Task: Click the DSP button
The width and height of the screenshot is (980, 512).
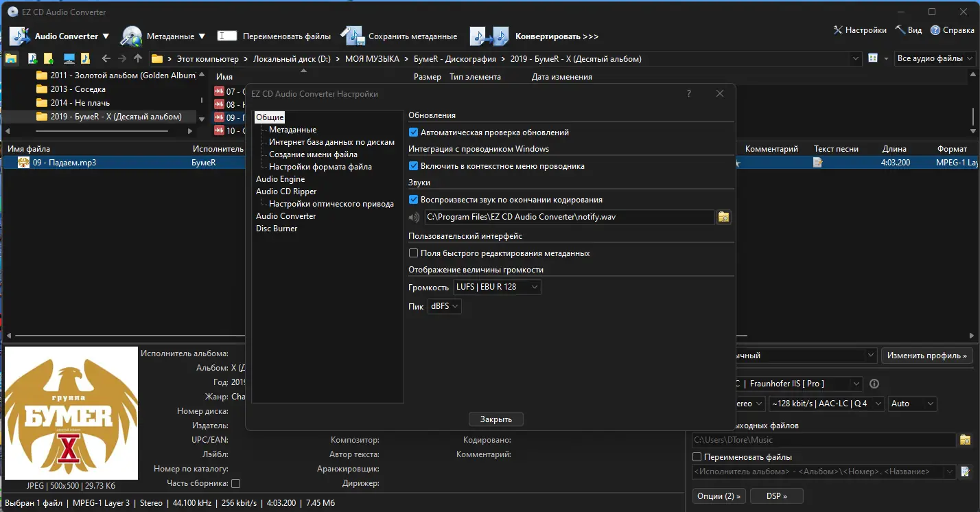Action: click(776, 496)
